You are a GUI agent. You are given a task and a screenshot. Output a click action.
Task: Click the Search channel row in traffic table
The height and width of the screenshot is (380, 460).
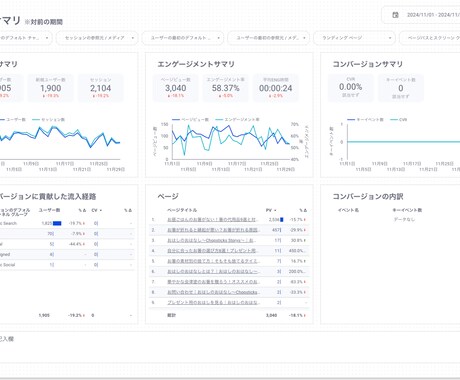(x=67, y=223)
